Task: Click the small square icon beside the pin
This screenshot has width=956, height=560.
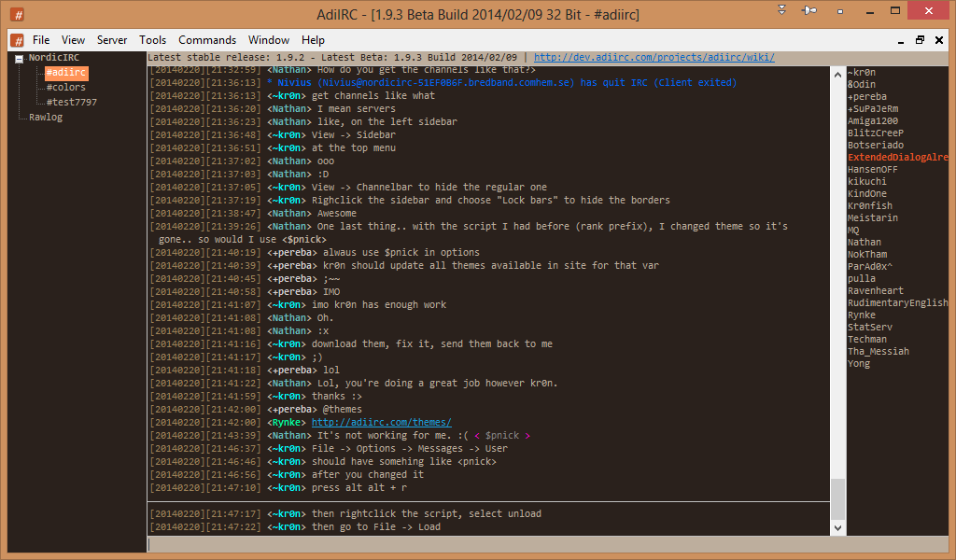Action: pos(840,11)
